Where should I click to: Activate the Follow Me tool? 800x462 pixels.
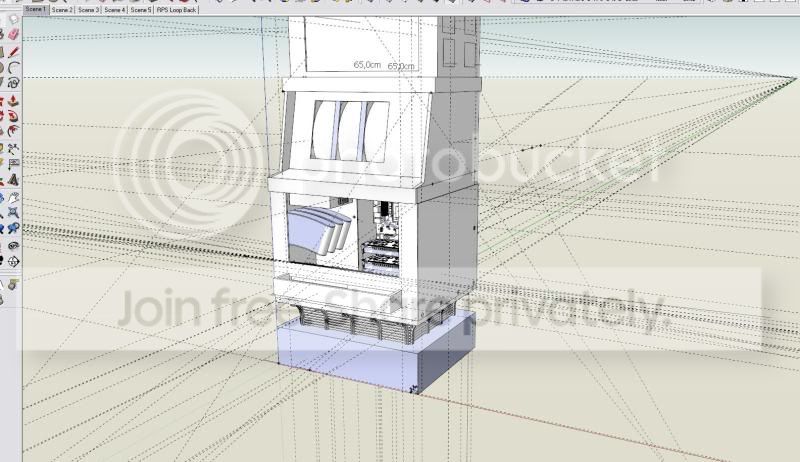14,116
